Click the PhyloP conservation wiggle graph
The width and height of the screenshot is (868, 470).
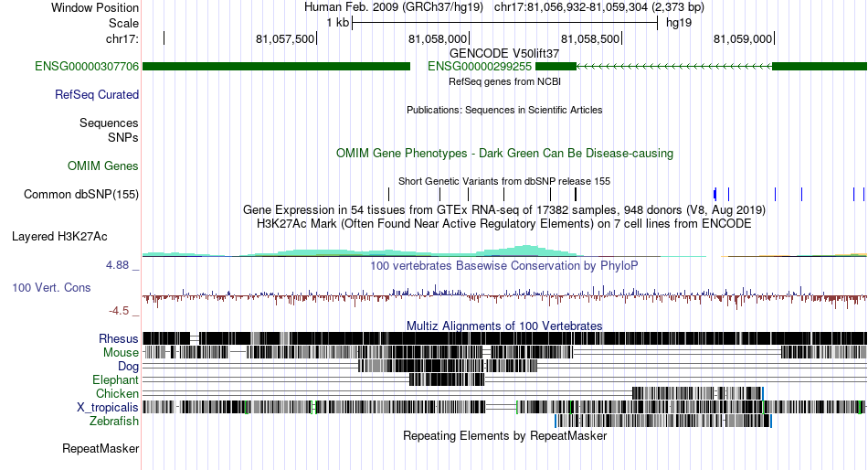click(x=504, y=296)
